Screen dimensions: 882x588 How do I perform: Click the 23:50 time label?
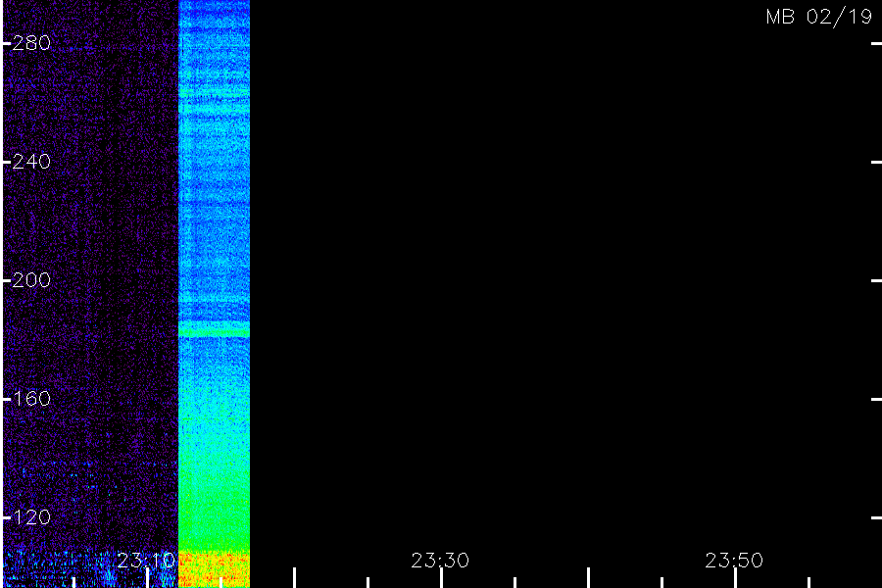pos(734,561)
